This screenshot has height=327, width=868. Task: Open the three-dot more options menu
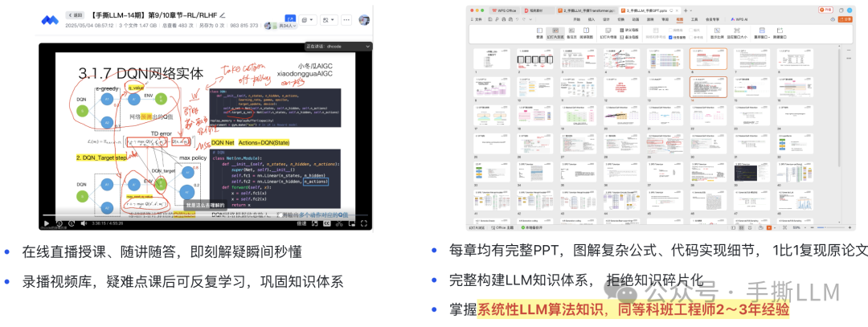(346, 20)
